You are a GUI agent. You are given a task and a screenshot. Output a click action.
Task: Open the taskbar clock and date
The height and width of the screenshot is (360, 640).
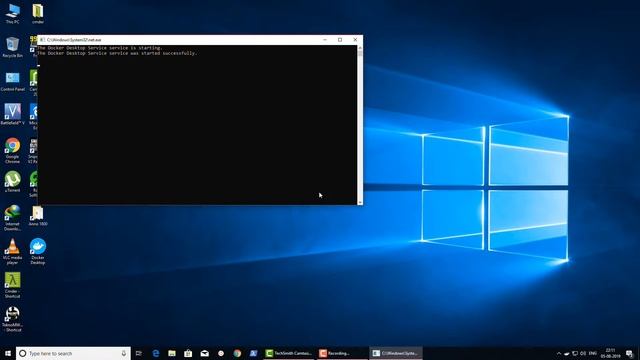pyautogui.click(x=611, y=353)
